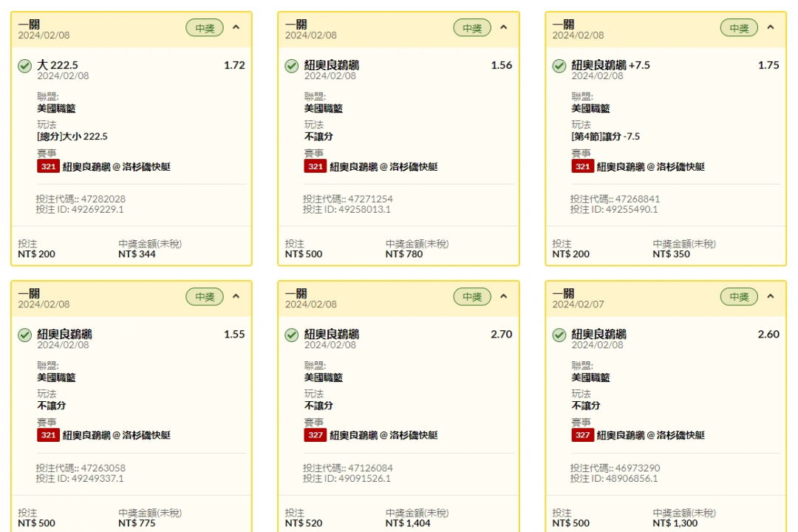Click the stake amount NT$ 520
The image size is (798, 532).
pyautogui.click(x=304, y=523)
